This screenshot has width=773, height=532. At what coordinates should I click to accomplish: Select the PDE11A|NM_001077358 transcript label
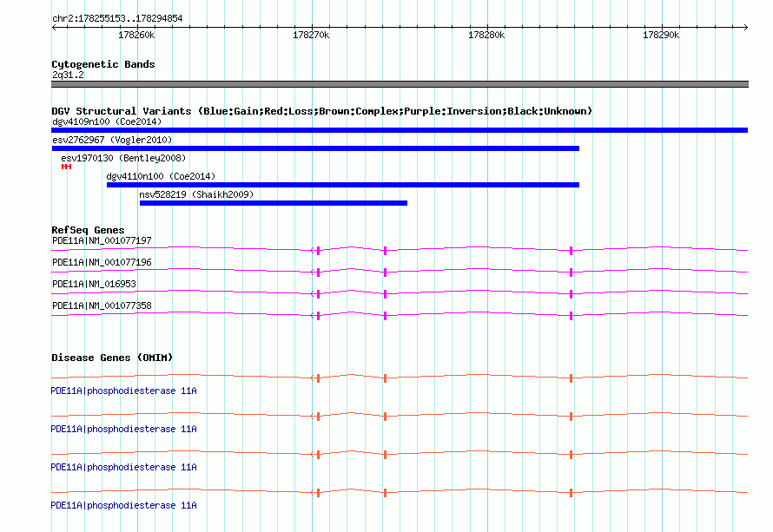pos(102,305)
